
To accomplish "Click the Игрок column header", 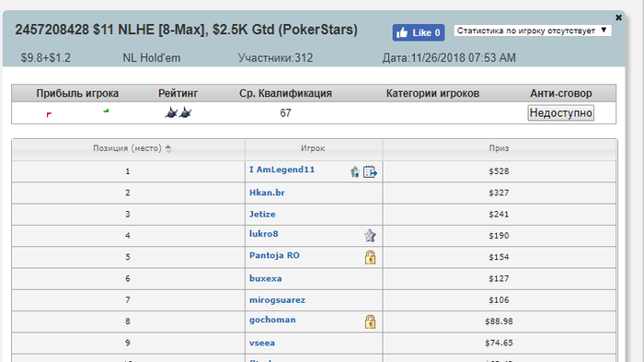I will 313,148.
